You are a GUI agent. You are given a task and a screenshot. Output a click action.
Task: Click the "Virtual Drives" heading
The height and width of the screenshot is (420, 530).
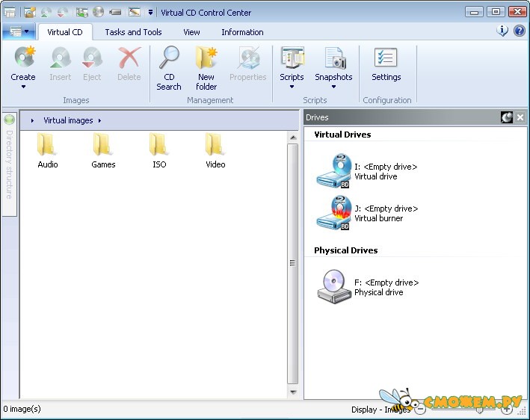pyautogui.click(x=342, y=135)
